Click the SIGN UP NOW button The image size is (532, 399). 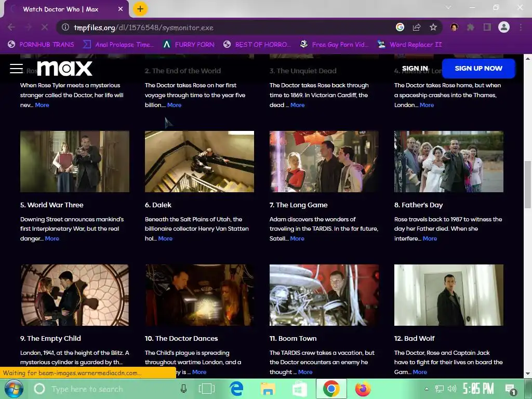pos(478,68)
